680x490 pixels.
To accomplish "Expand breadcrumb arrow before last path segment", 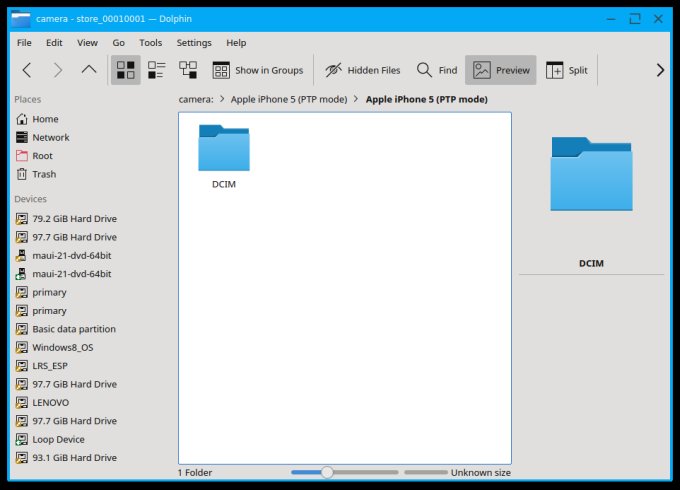I will point(356,100).
